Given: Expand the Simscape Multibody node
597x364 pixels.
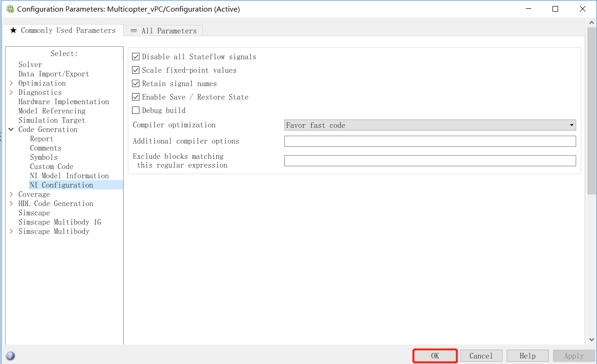Looking at the screenshot, I should [11, 232].
